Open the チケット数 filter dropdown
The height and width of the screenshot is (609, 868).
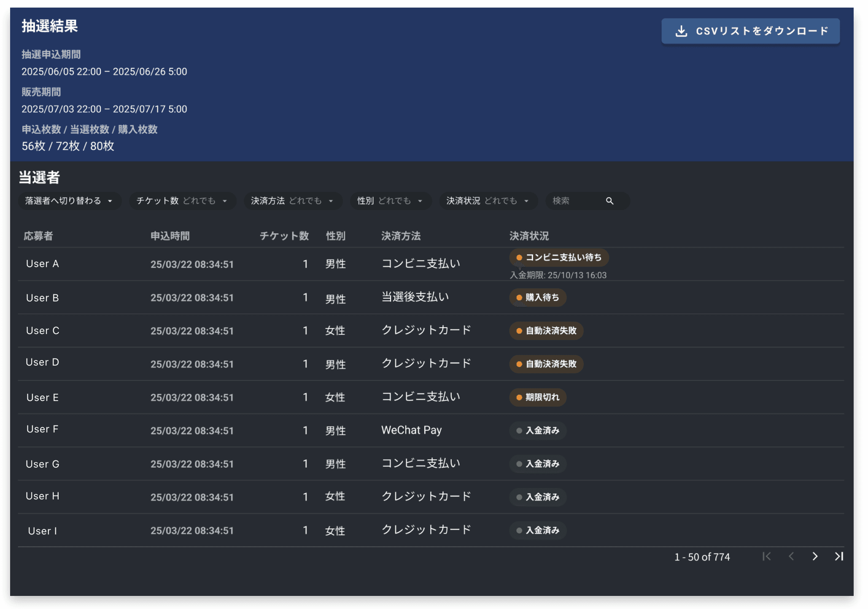click(182, 201)
